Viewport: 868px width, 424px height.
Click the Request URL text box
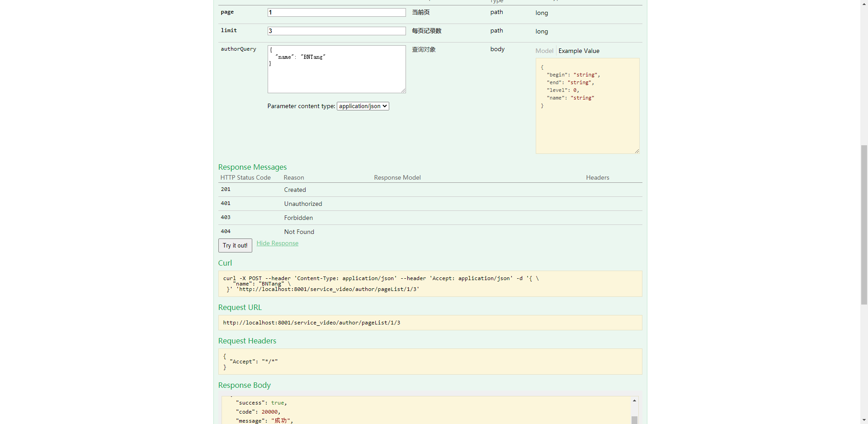(x=430, y=323)
